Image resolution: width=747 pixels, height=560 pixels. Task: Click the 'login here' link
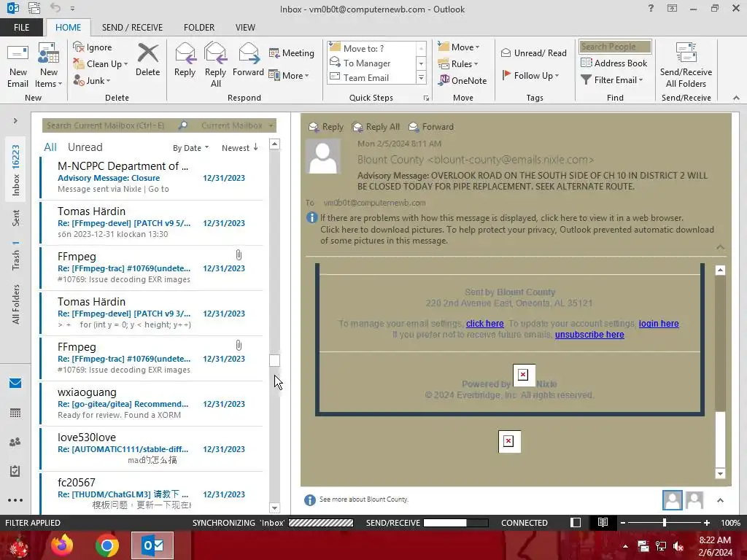click(659, 324)
